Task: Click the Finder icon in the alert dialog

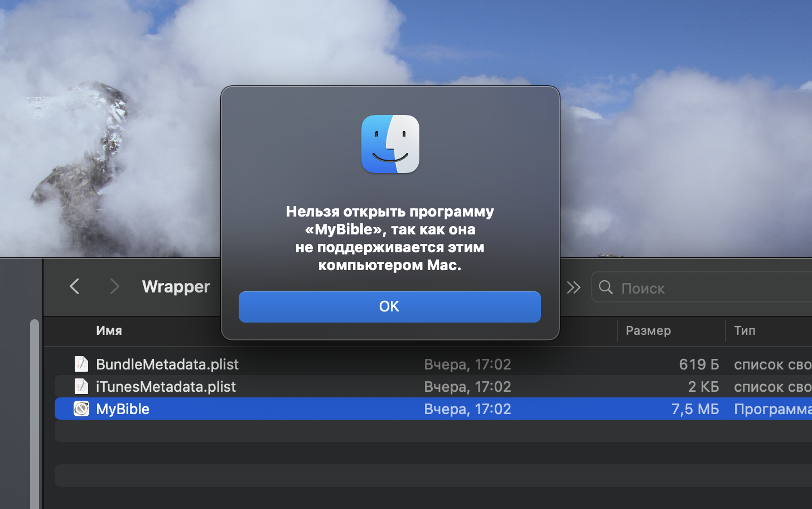Action: [390, 144]
